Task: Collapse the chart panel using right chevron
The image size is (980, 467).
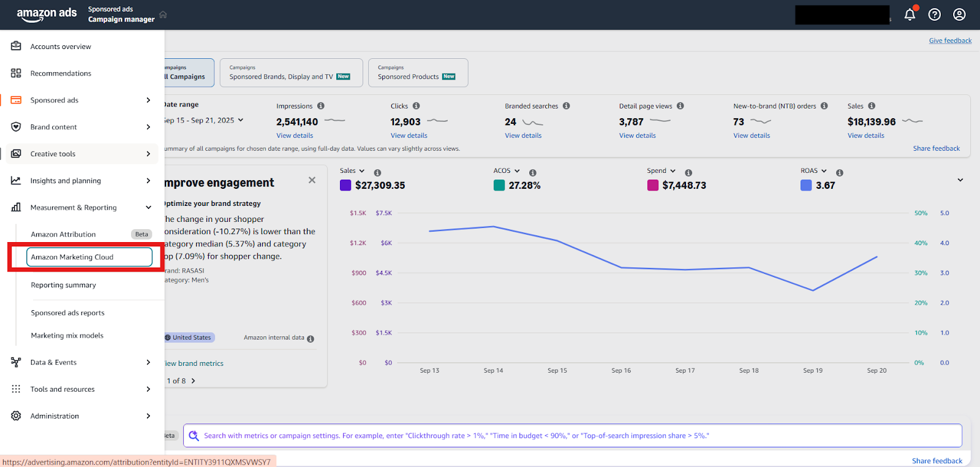Action: pos(960,180)
